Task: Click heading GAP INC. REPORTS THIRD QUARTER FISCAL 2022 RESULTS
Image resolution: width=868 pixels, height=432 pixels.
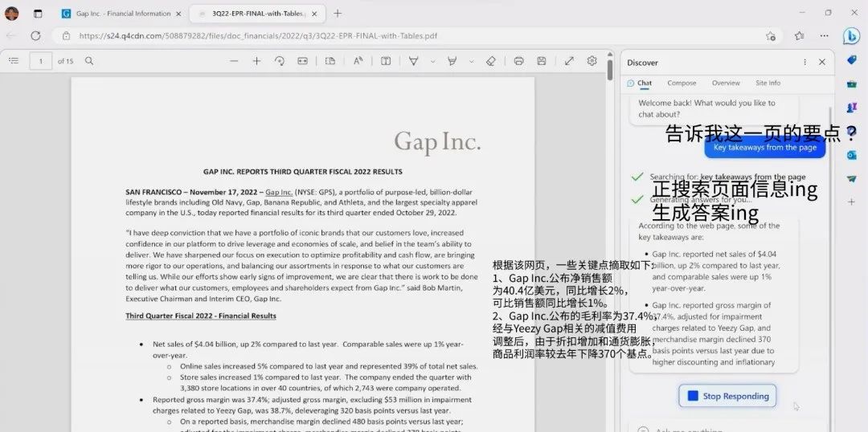Action: [x=302, y=172]
